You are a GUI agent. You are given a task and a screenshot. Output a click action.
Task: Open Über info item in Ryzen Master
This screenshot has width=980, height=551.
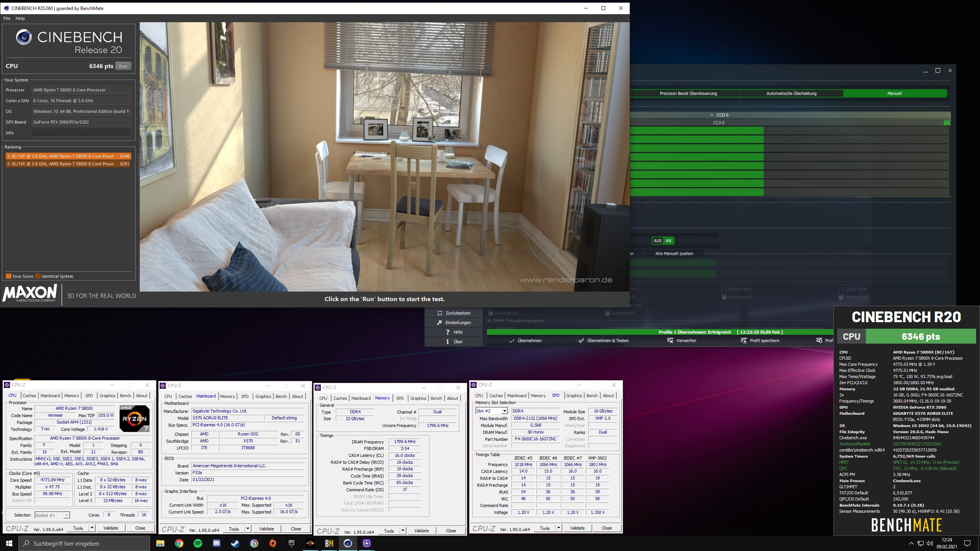pyautogui.click(x=448, y=342)
